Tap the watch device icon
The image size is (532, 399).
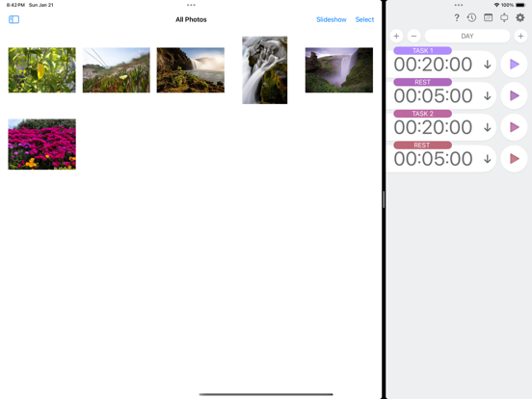coord(504,17)
